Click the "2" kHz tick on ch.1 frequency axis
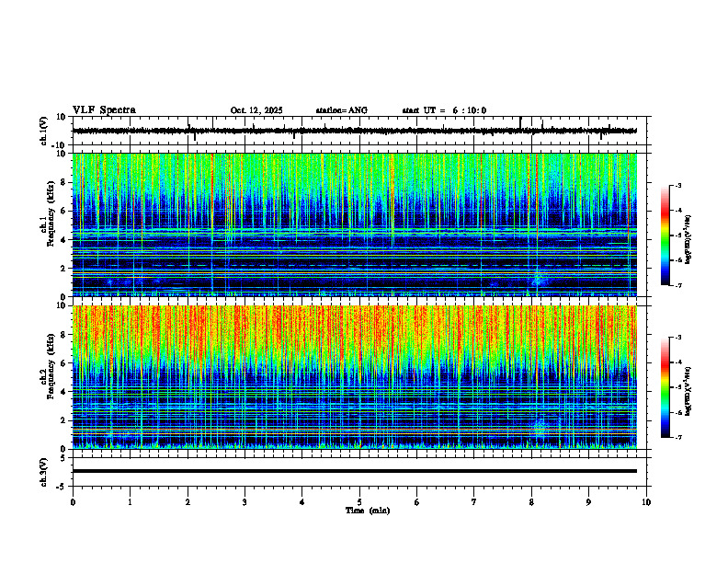Viewport: 728px width, 563px height. (x=64, y=268)
